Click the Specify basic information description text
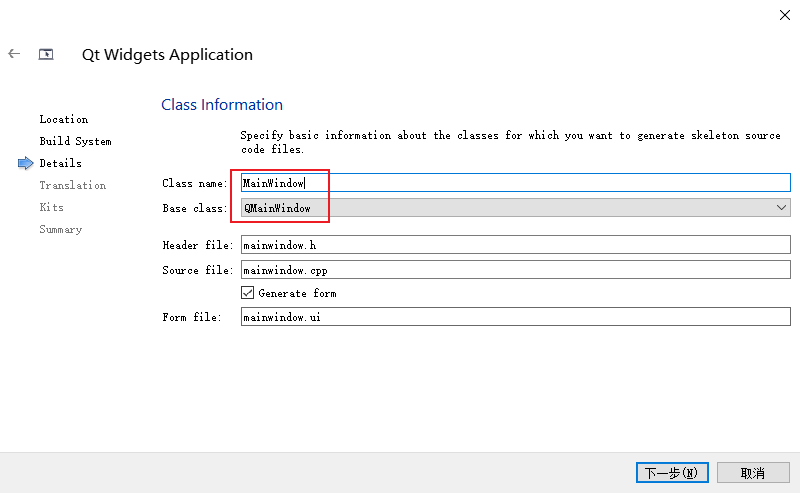 (510, 142)
